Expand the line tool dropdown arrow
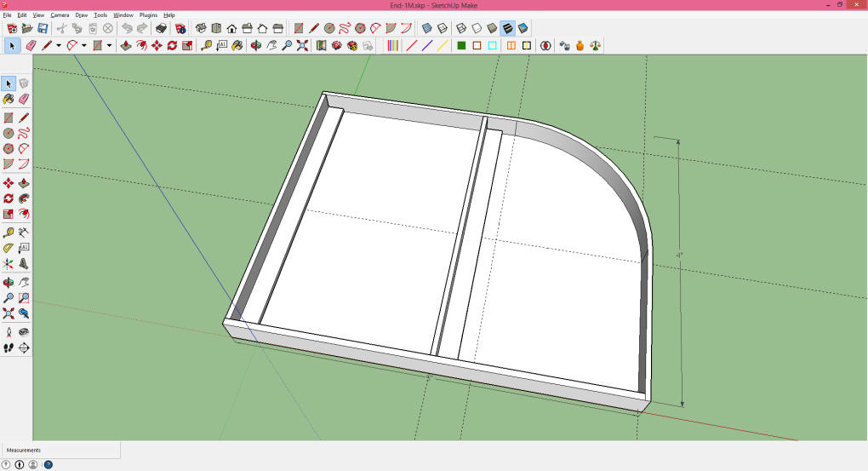Image resolution: width=868 pixels, height=471 pixels. click(x=59, y=45)
